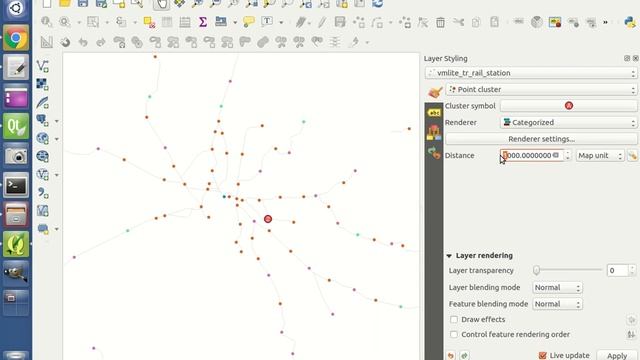Open the vmlite_tr_rail_station layer dropdown
This screenshot has height=360, width=640.
click(x=531, y=73)
